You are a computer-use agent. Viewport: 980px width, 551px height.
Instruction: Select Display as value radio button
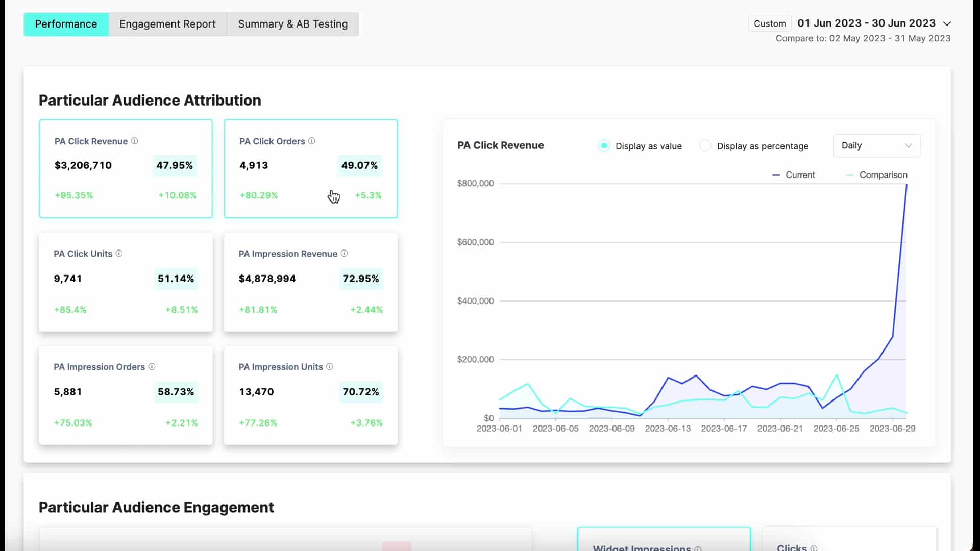point(604,146)
